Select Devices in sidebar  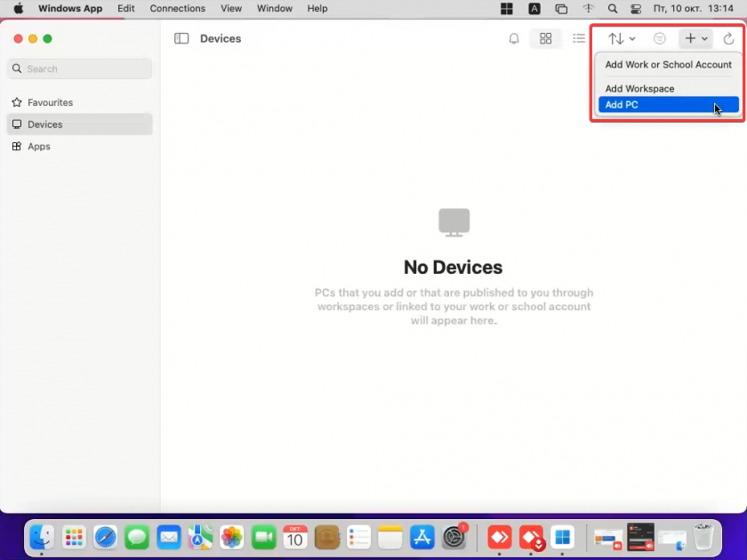(x=44, y=124)
